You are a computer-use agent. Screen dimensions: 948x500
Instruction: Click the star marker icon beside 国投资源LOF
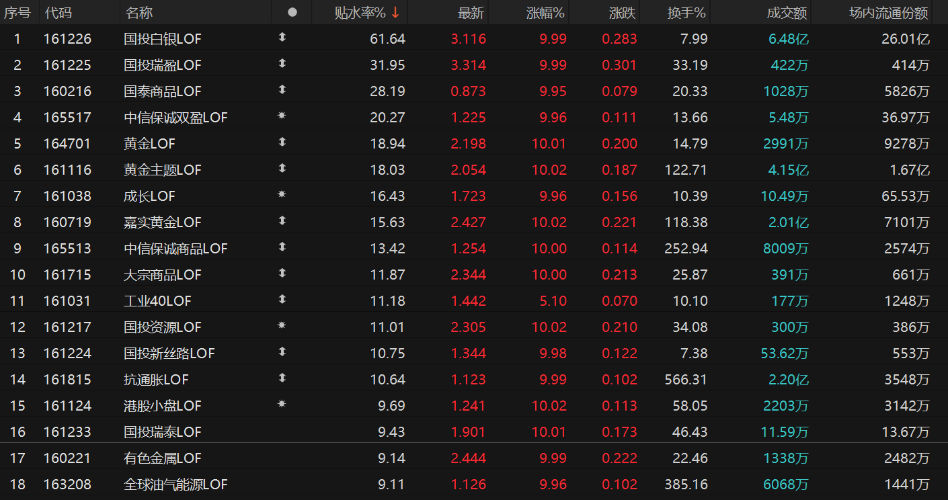pyautogui.click(x=282, y=325)
